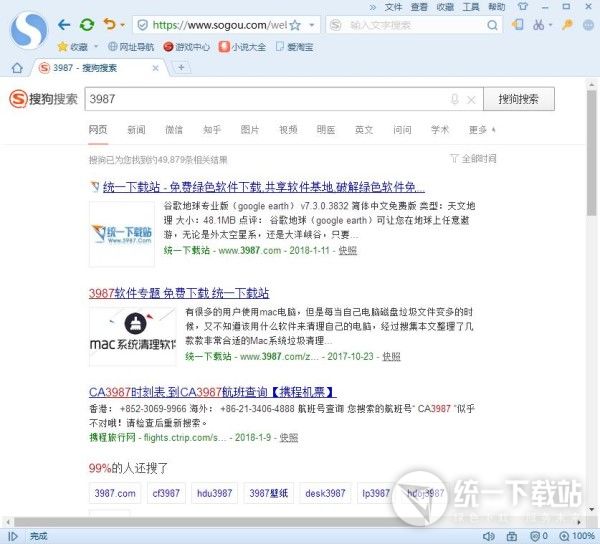Switch to the 微信 search category
Screen dimensions: 600x544
[174, 130]
